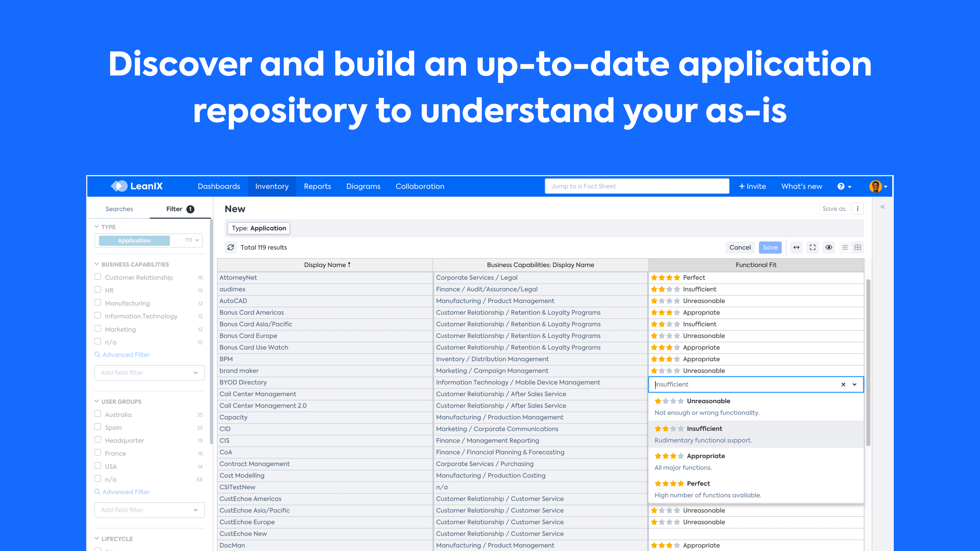Tick the Manufacturing business capabilities checkbox
The height and width of the screenshot is (551, 980).
98,302
